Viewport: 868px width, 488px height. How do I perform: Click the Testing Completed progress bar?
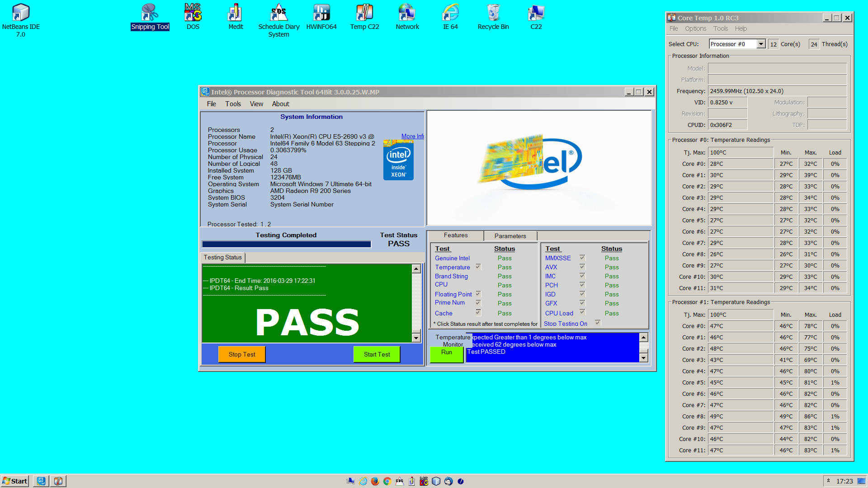[287, 244]
